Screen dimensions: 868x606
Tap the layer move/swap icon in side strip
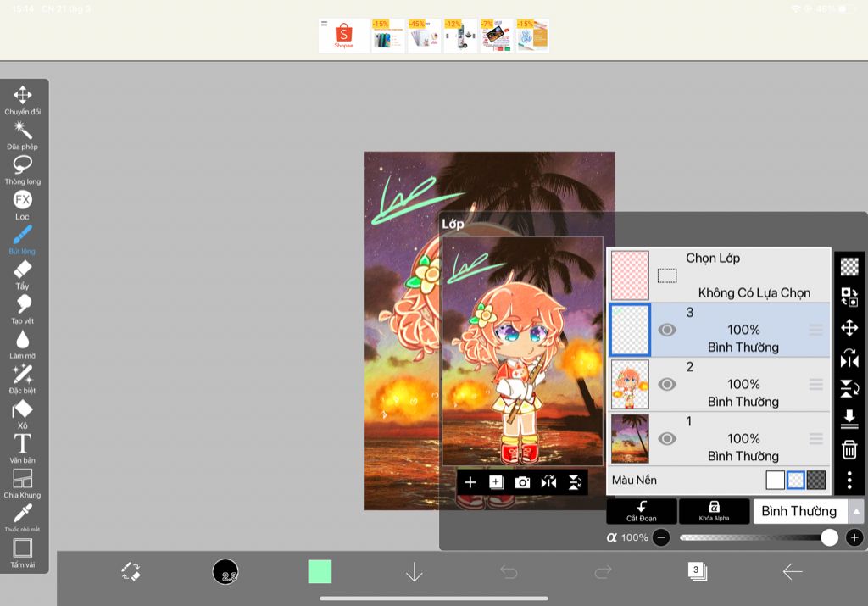(849, 297)
